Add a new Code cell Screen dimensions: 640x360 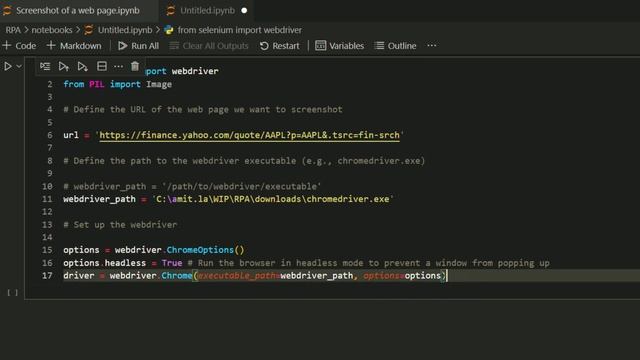[x=19, y=46]
